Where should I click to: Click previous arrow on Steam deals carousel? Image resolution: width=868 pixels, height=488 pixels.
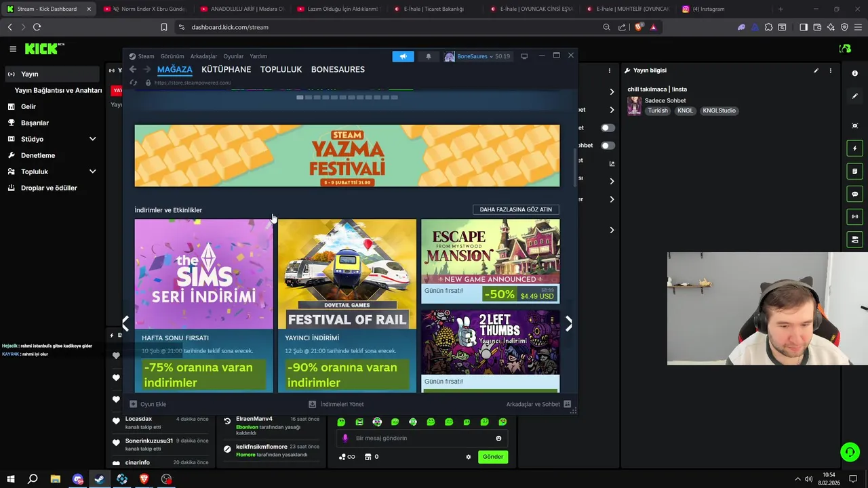coord(125,324)
